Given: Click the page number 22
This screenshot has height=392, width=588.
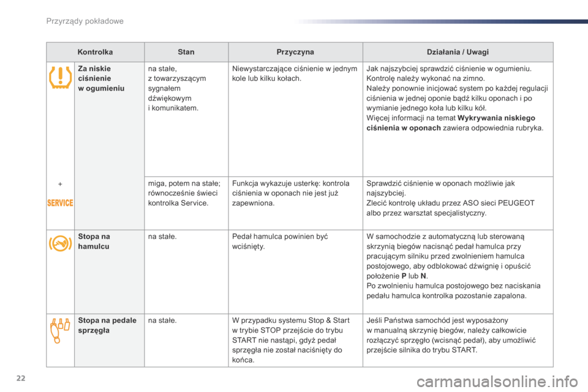Looking at the screenshot, I should 21,378.
